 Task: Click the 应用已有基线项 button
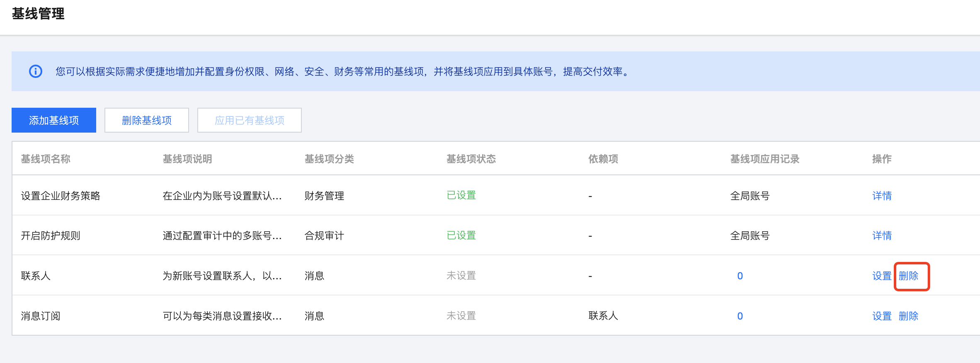(250, 120)
